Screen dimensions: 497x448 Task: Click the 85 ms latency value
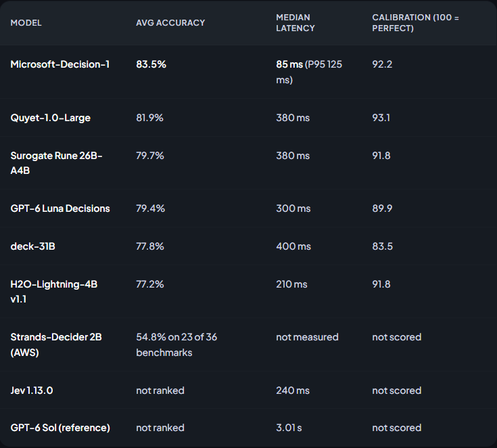click(x=289, y=64)
